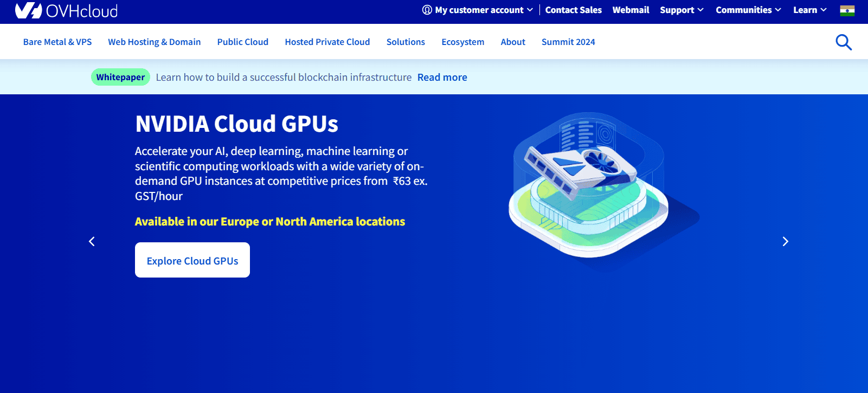Screen dimensions: 868x393
Task: Open Hosted Private Cloud menu
Action: coord(327,42)
